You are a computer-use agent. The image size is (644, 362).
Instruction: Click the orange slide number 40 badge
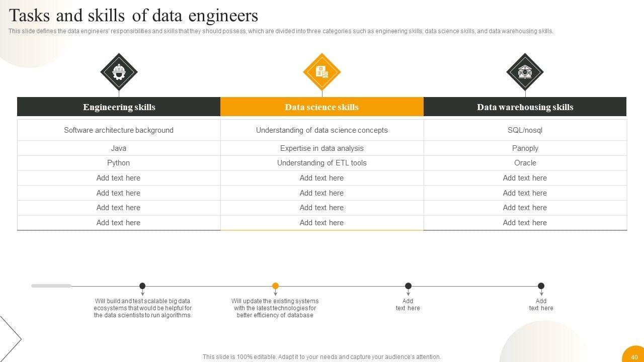[633, 355]
